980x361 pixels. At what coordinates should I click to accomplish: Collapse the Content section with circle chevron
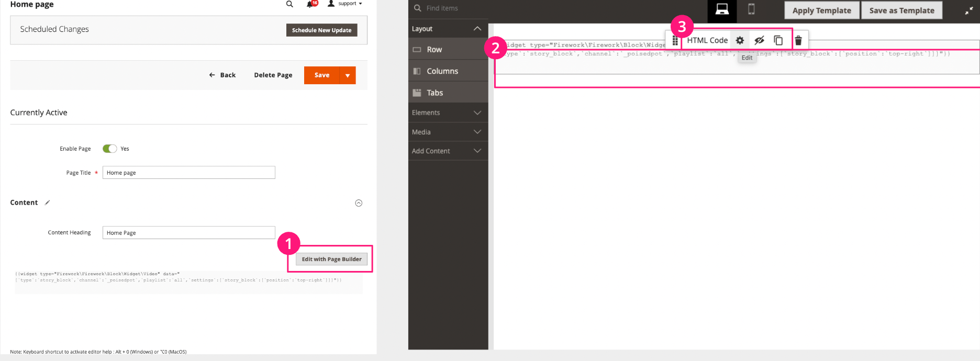(359, 203)
